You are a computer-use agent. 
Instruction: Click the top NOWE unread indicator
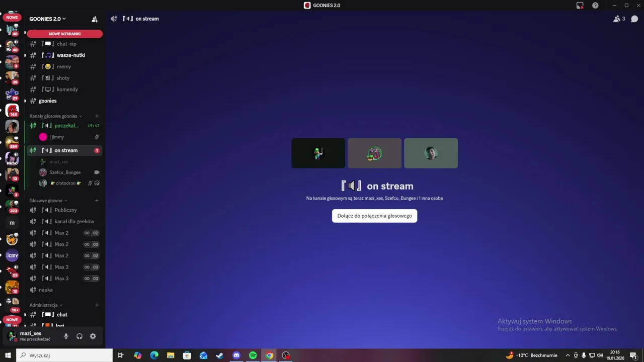(x=12, y=18)
